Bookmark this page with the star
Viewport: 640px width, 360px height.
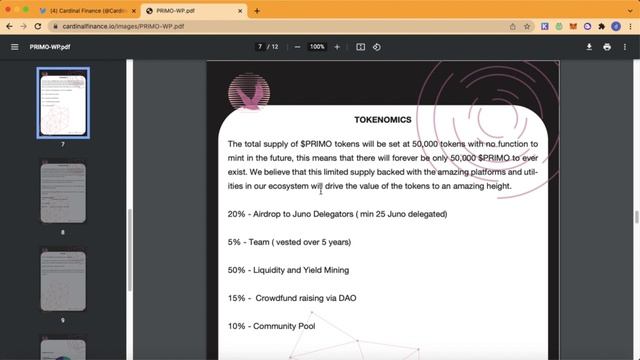[x=527, y=27]
